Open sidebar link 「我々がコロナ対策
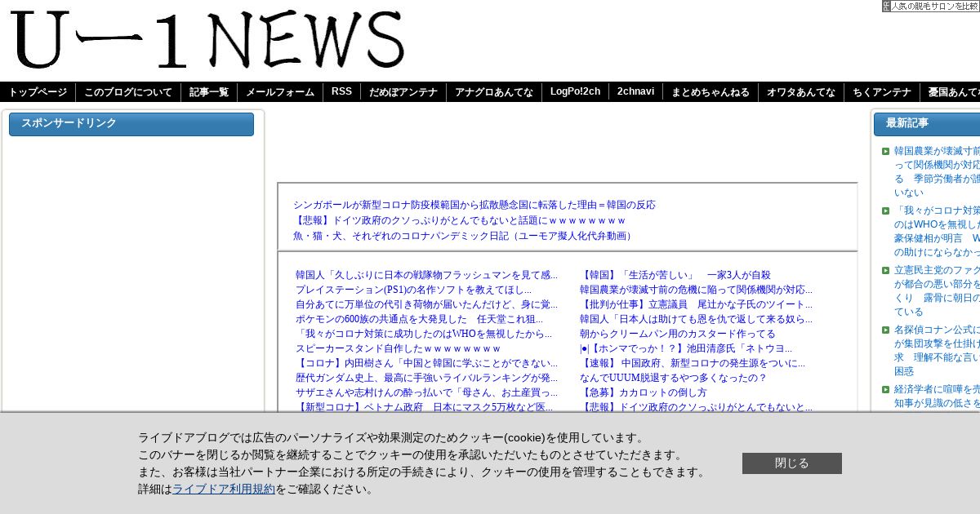Image resolution: width=980 pixels, height=514 pixels. point(937,231)
